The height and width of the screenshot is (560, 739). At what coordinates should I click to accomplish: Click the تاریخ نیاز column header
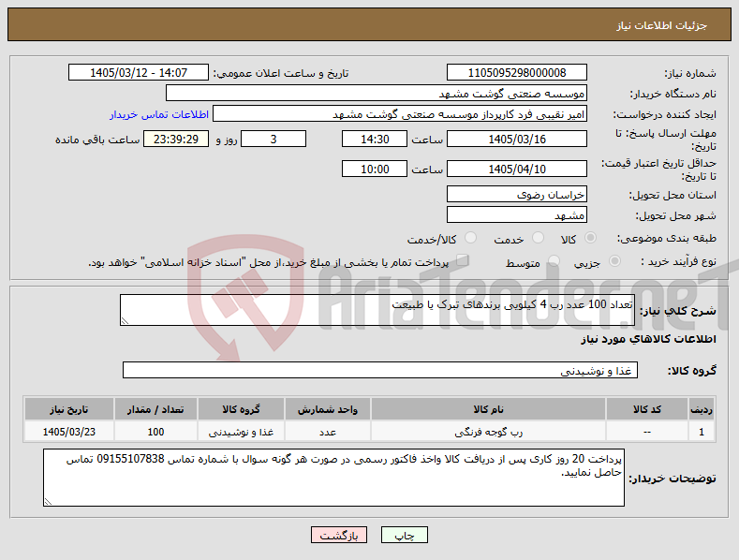pos(68,409)
